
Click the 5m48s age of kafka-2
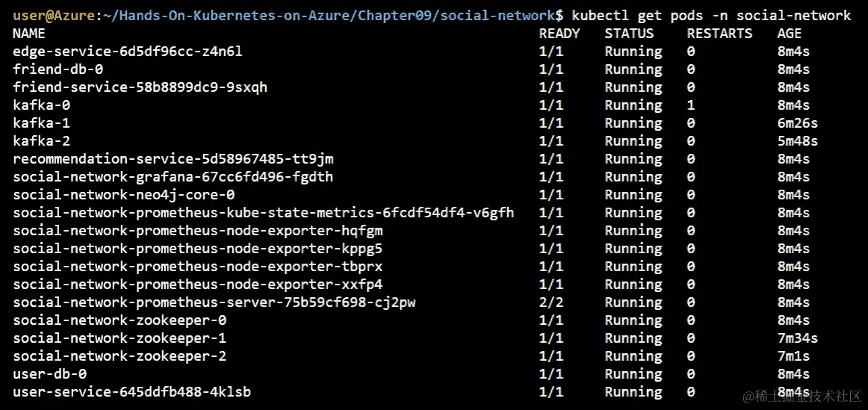coord(797,141)
